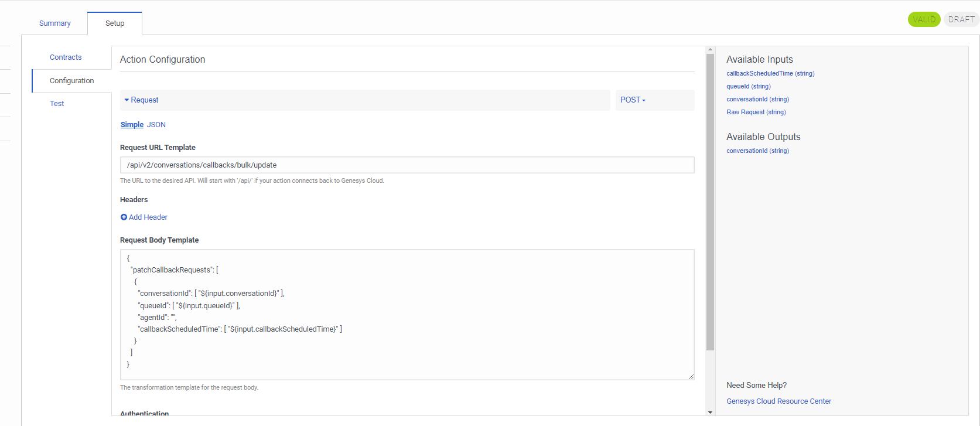
Task: Insert queueId input variable
Action: point(748,87)
